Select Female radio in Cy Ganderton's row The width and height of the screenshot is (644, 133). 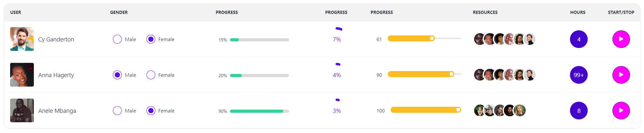click(x=151, y=39)
